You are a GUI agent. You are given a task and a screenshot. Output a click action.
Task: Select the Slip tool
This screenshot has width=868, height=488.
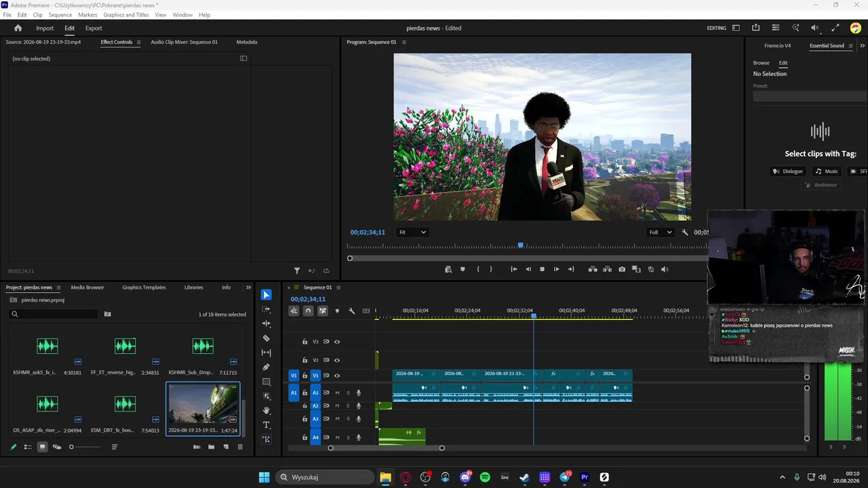[x=266, y=352]
